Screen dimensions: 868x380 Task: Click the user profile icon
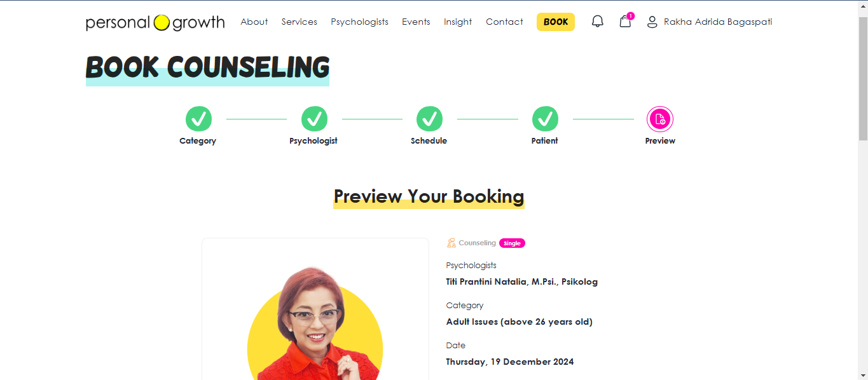(652, 22)
